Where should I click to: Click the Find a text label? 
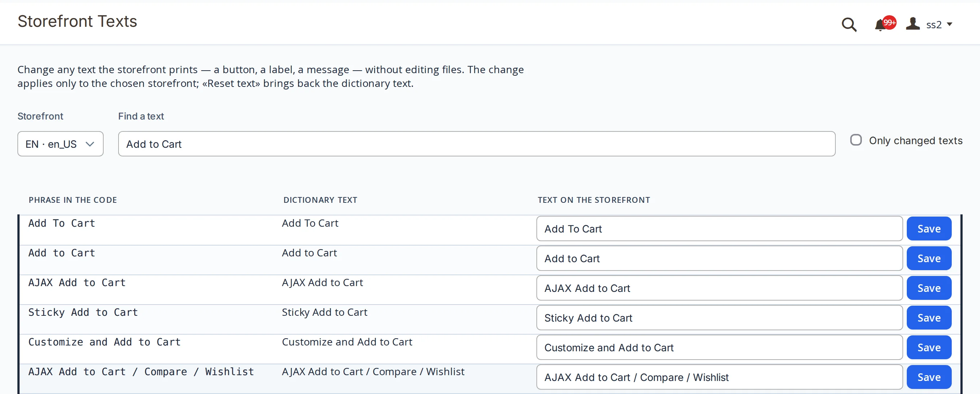[141, 116]
